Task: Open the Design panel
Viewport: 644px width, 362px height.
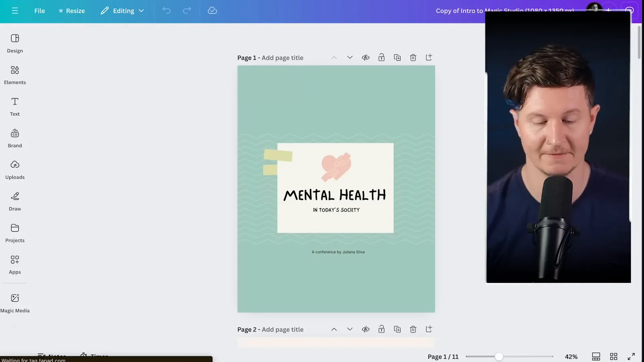Action: [x=15, y=44]
